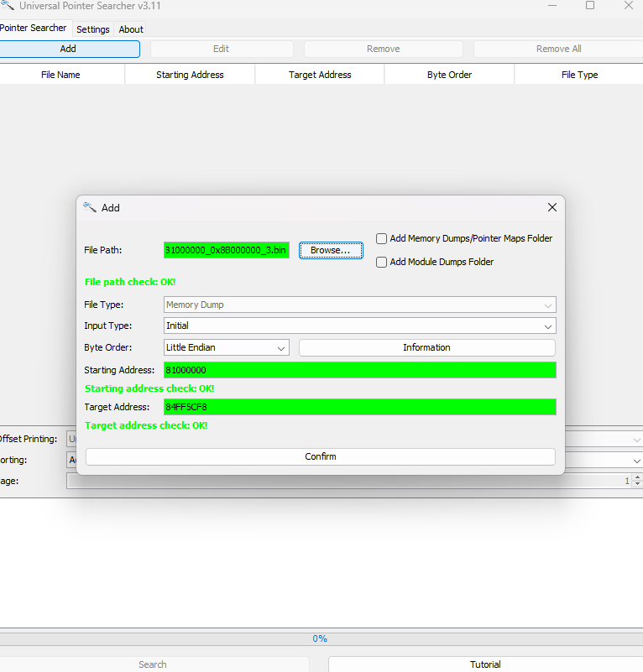Click the Remove All button
Image resolution: width=643 pixels, height=672 pixels.
click(558, 49)
